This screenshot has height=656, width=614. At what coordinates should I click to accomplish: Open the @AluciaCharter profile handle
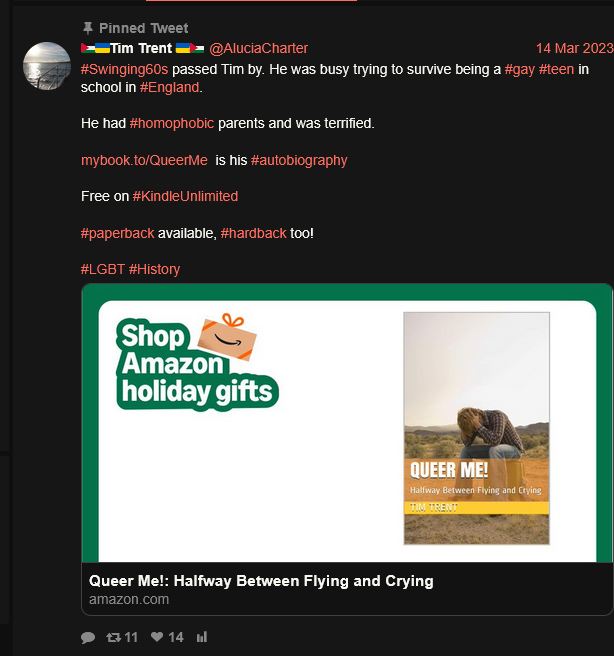258,49
